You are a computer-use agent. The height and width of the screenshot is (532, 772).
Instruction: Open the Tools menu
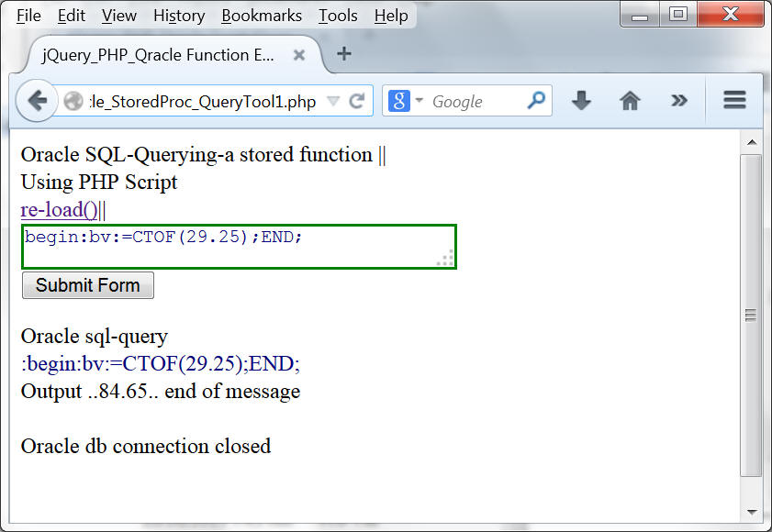click(338, 16)
